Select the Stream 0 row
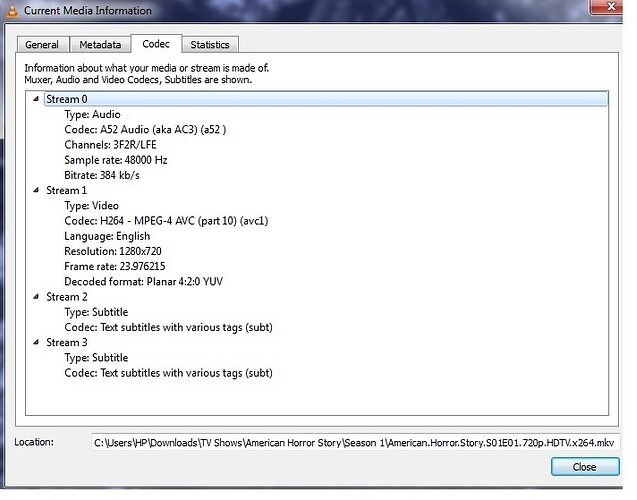637x500 pixels. [x=326, y=99]
